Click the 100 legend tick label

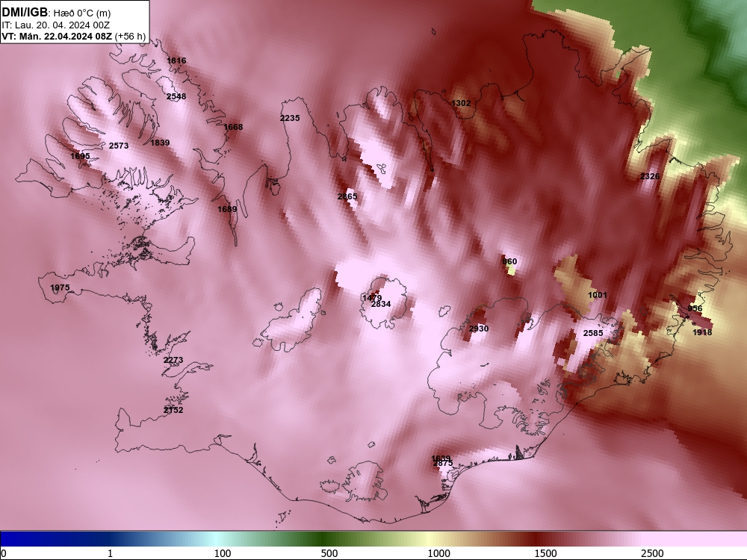coord(223,553)
